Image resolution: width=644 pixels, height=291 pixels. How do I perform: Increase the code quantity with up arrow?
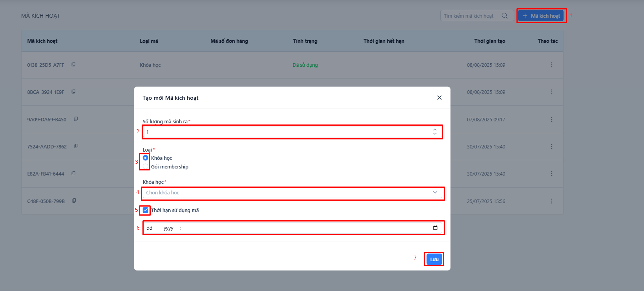tap(435, 130)
